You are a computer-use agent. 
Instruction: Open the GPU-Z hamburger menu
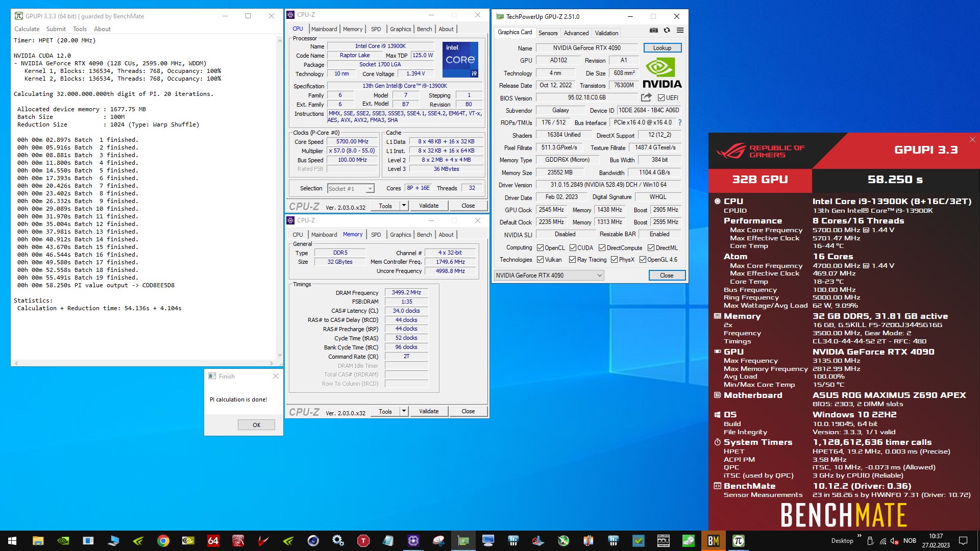point(680,31)
